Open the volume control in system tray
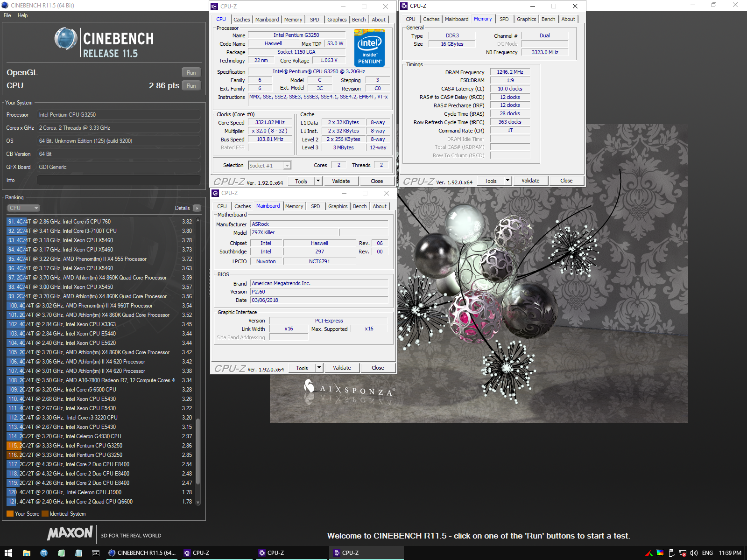This screenshot has height=560, width=747. click(694, 553)
